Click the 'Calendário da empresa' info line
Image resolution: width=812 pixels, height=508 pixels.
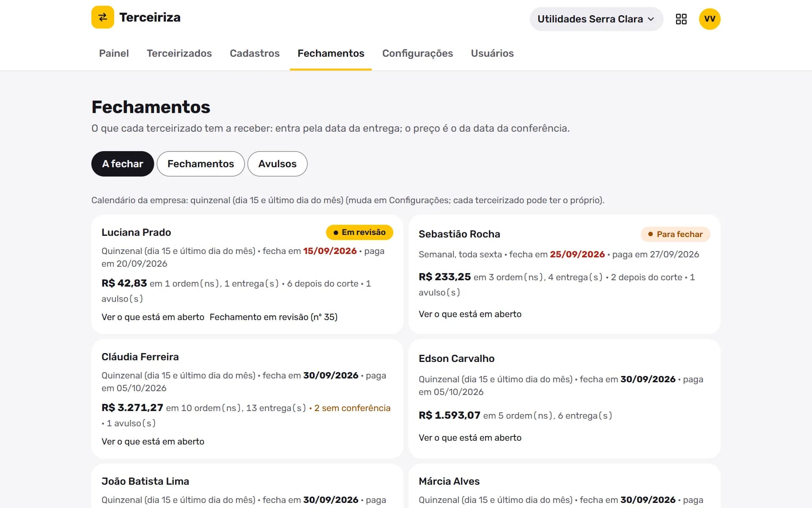348,200
